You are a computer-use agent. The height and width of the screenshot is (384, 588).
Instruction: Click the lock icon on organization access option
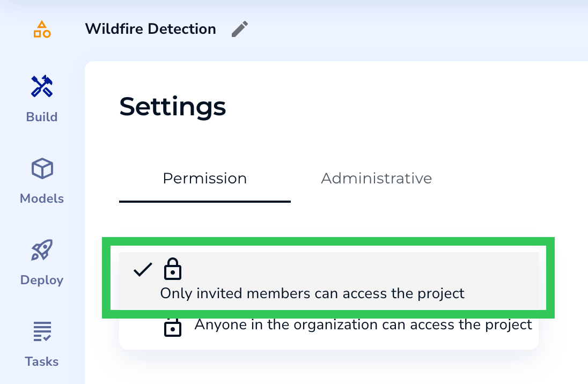tap(173, 327)
